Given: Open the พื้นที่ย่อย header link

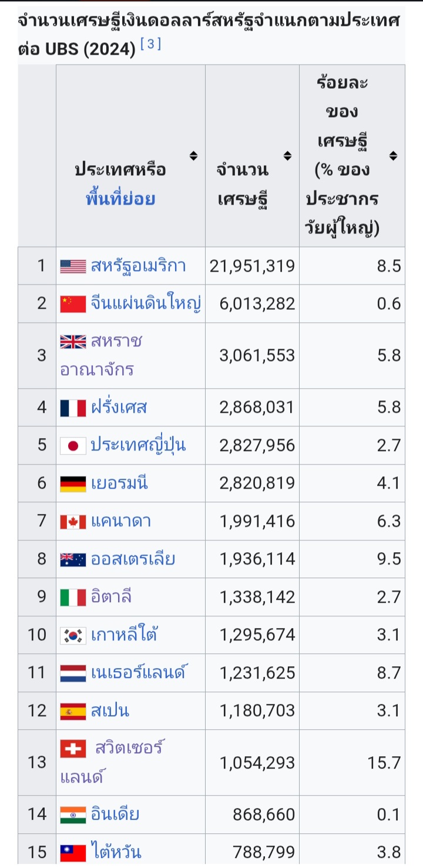Looking at the screenshot, I should click(120, 198).
